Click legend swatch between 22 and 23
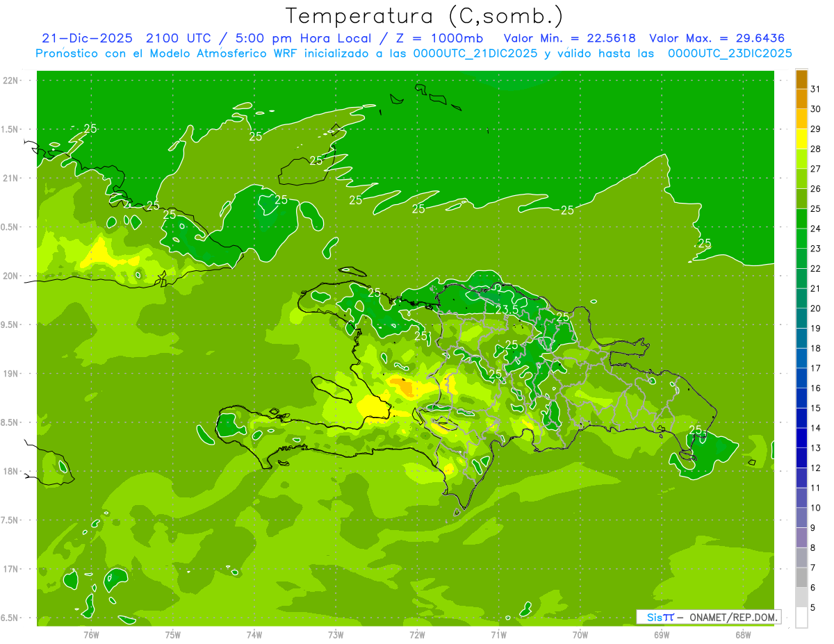 [801, 258]
